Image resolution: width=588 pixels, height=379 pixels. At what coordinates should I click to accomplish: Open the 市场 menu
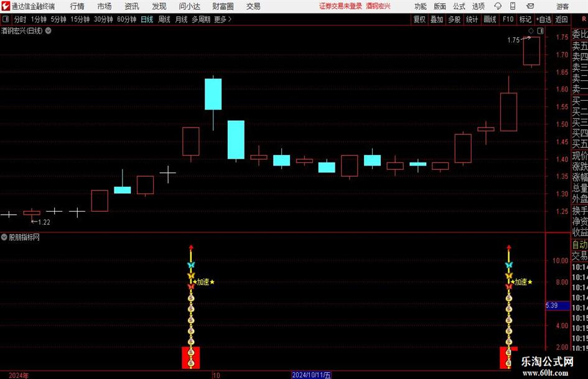[x=105, y=6]
